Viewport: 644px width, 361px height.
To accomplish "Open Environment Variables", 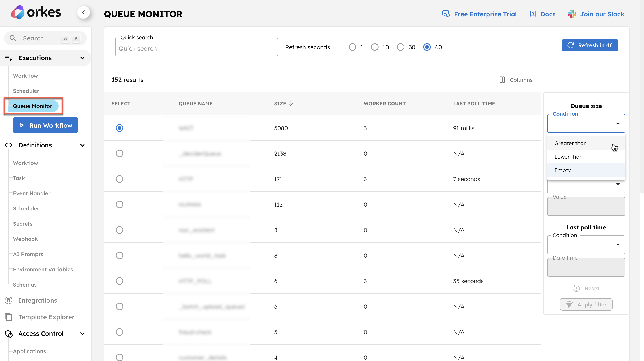I will [x=43, y=269].
